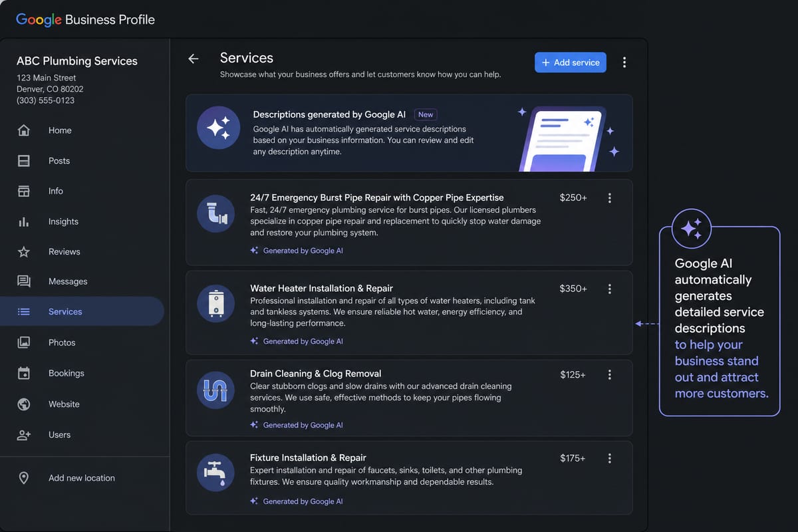Click the Google Business Profile logo
This screenshot has height=532, width=798.
85,19
